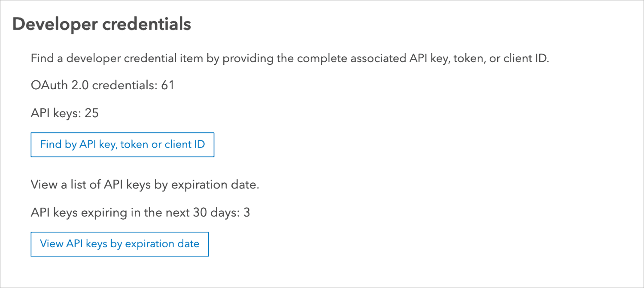Select the text about 30 days expiration
The width and height of the screenshot is (644, 288).
[140, 212]
